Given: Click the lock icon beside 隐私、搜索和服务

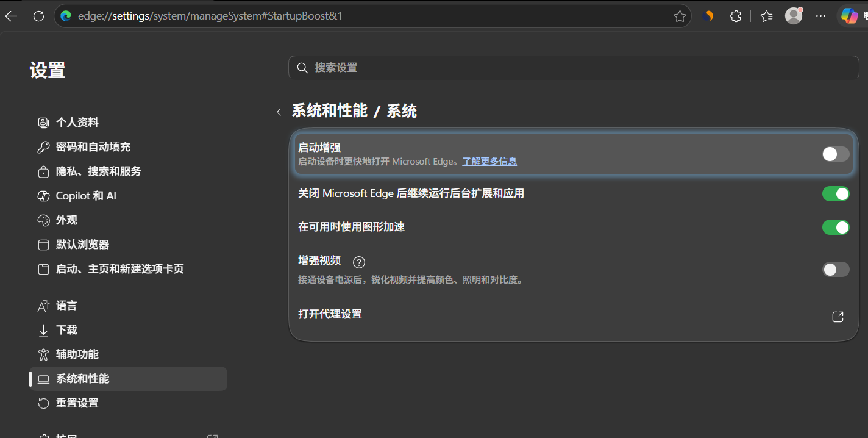Looking at the screenshot, I should click(43, 171).
